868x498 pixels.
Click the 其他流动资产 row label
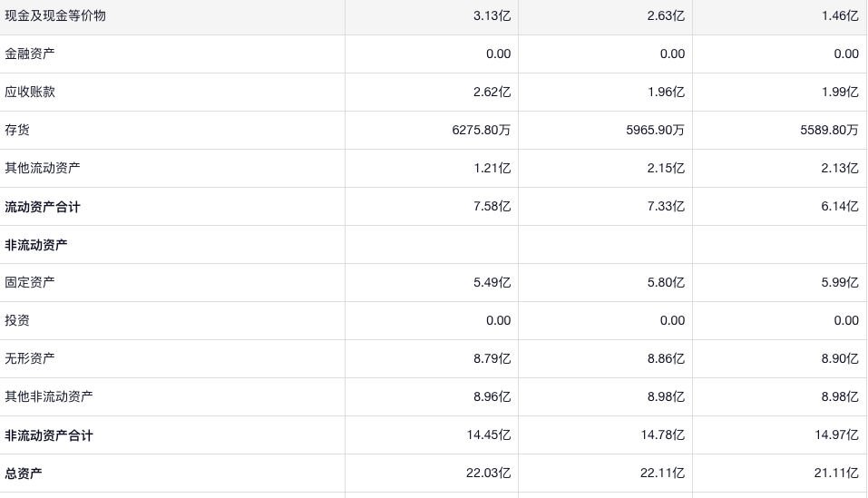coord(43,168)
